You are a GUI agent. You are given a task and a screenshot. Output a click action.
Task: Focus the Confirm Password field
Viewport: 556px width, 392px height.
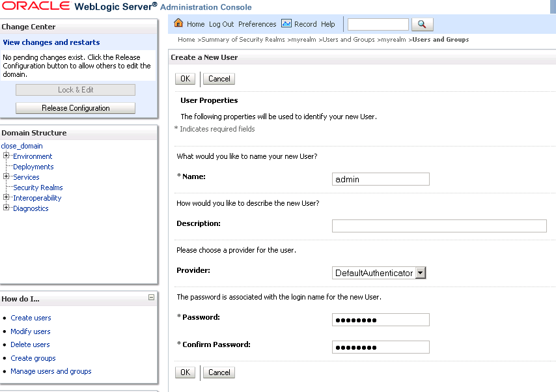380,347
